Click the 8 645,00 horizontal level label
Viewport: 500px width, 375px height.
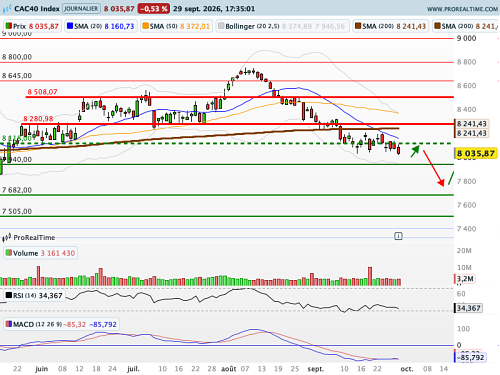click(x=17, y=76)
